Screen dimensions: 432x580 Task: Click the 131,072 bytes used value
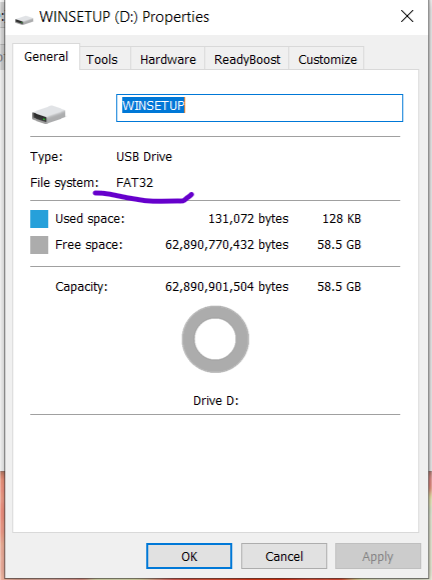click(x=248, y=219)
